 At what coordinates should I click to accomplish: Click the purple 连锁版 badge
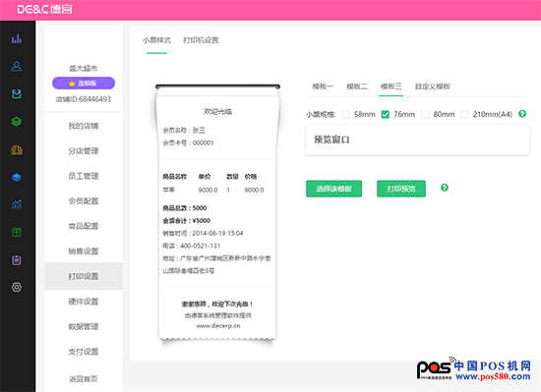(x=84, y=83)
